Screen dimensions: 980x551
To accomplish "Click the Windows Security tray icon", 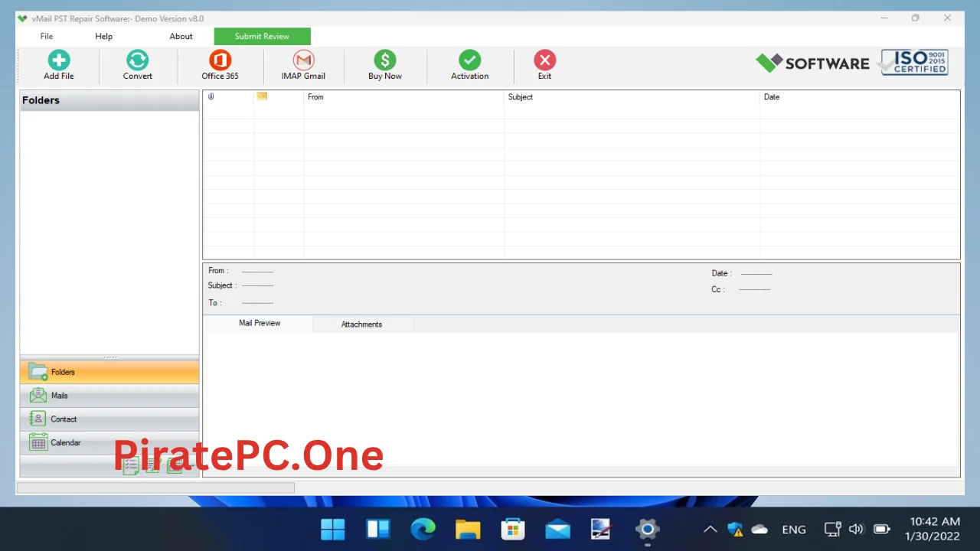I will (x=735, y=529).
